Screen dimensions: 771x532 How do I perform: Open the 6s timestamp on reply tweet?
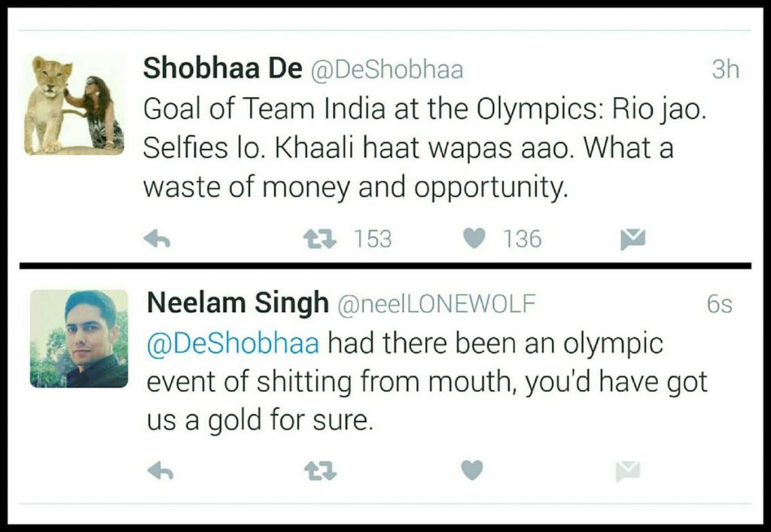[x=719, y=304]
